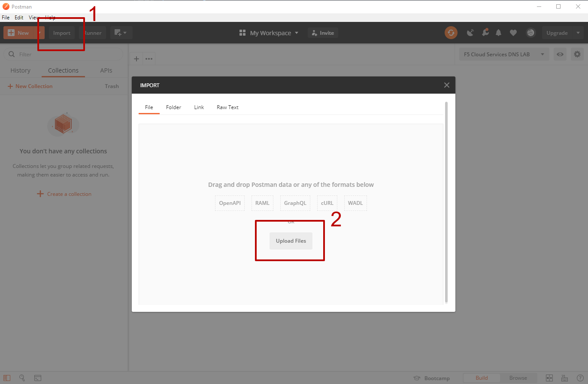588x384 pixels.
Task: Switch to the APIs tab
Action: click(106, 70)
